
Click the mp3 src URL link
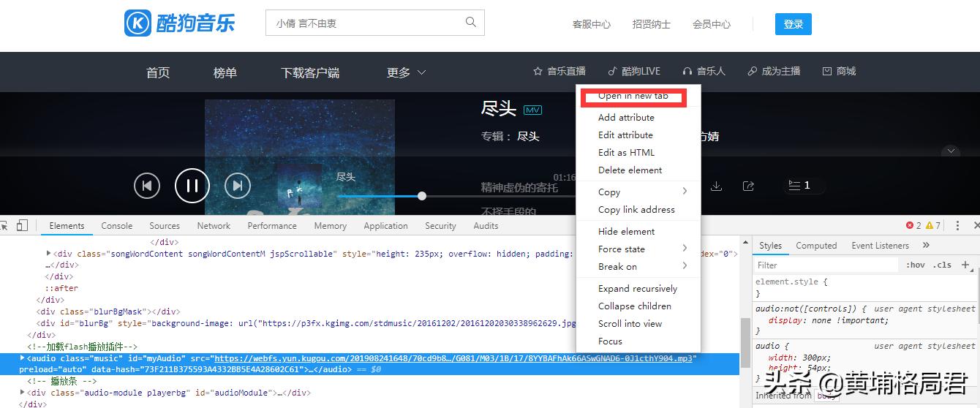pos(453,358)
